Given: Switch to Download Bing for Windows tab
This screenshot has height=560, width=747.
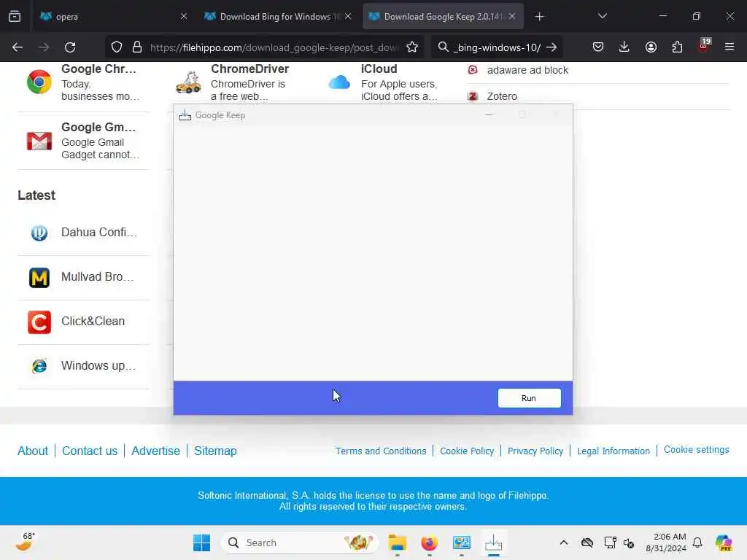Looking at the screenshot, I should pos(278,17).
